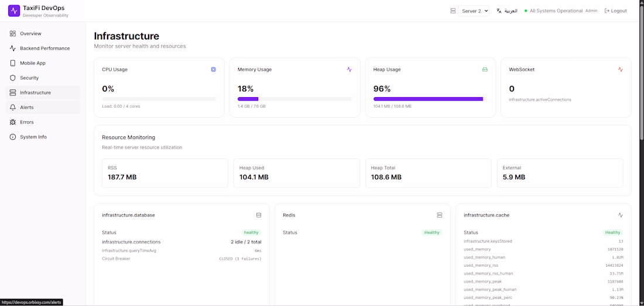Click the Heap Total 108.6 MB value
This screenshot has height=306, width=644.
coord(386,177)
